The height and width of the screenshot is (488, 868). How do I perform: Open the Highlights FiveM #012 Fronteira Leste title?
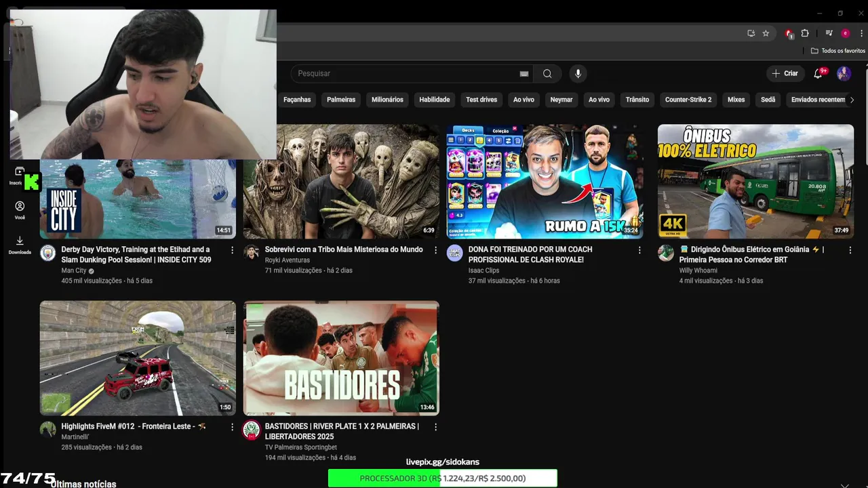[x=134, y=426]
